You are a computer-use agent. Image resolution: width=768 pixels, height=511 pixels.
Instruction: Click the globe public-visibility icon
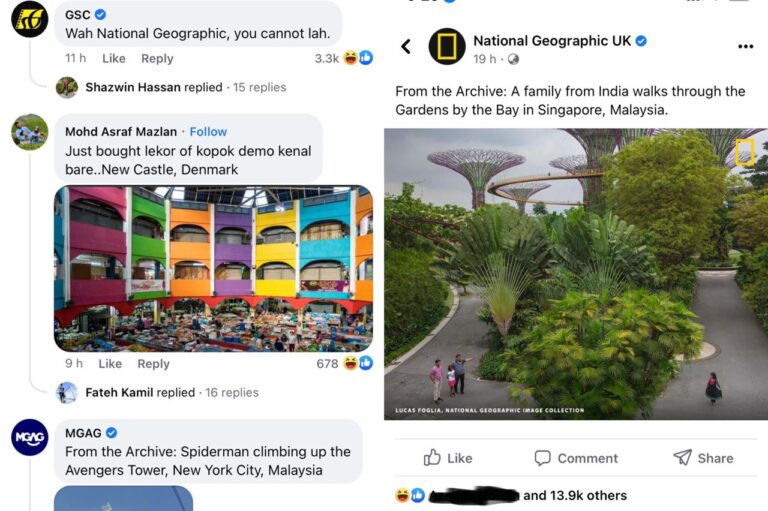point(513,59)
